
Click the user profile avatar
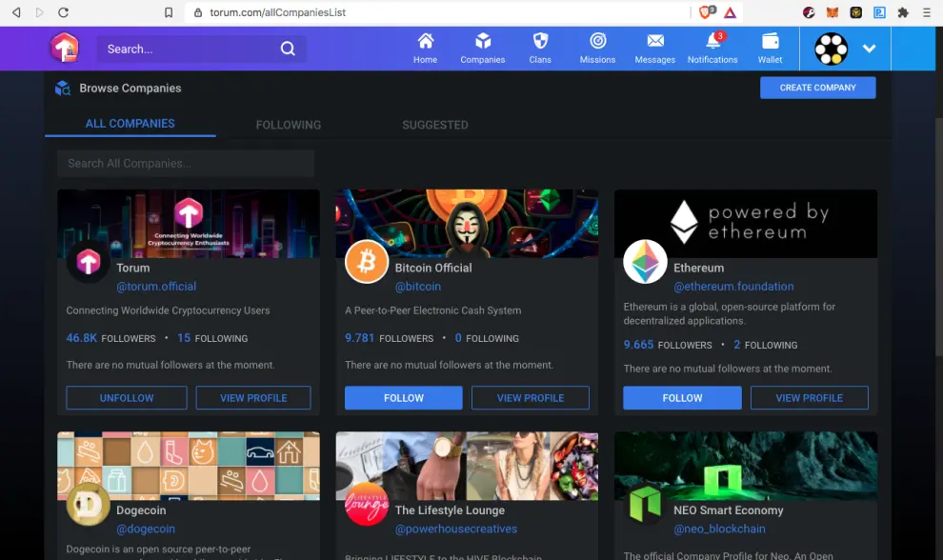coord(832,49)
